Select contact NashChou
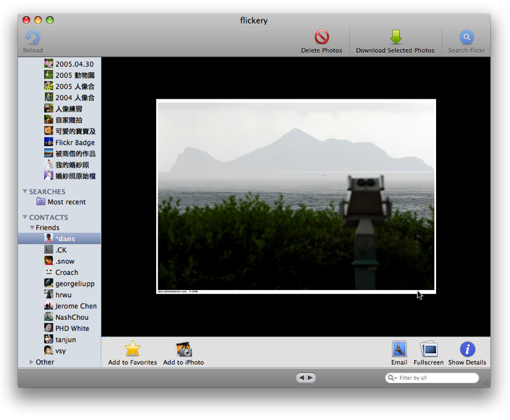The height and width of the screenshot is (420, 510). coord(59,317)
